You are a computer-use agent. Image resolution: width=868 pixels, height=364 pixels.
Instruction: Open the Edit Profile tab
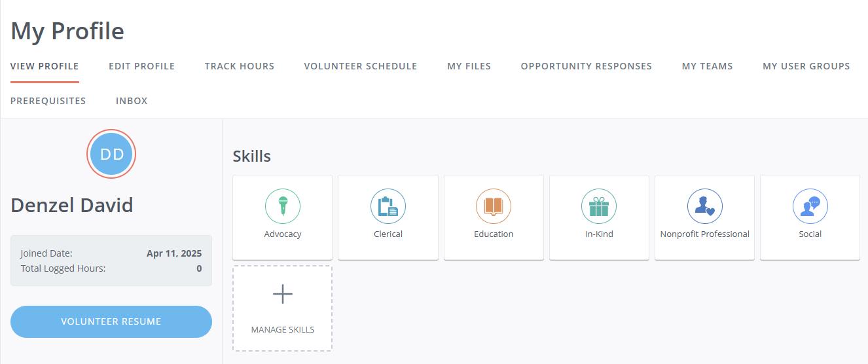click(x=141, y=66)
